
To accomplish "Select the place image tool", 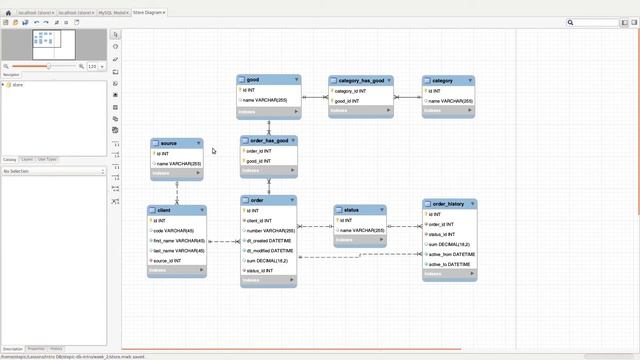I will click(x=116, y=95).
